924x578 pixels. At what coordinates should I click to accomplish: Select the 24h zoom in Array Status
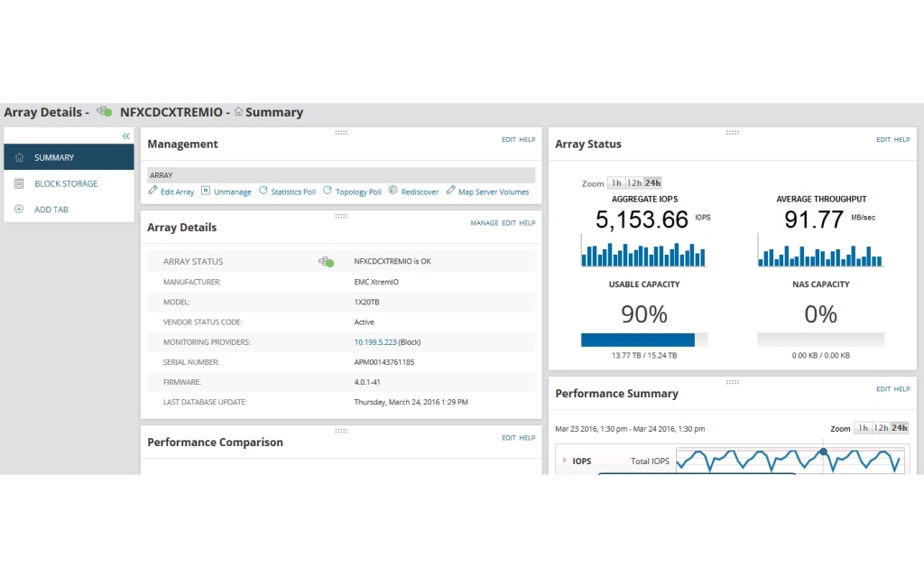tap(653, 182)
